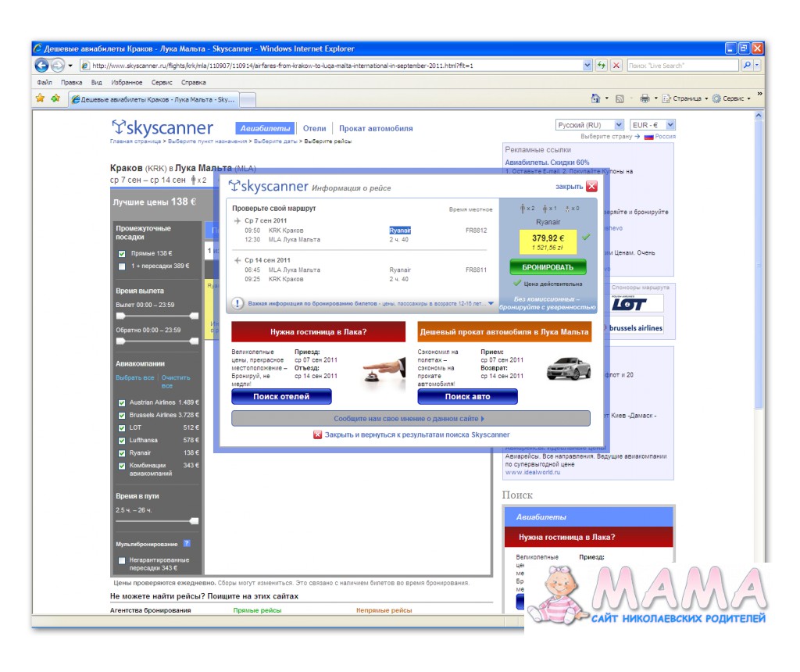
Task: Click the Print icon in IE toolbar
Action: coord(645,98)
